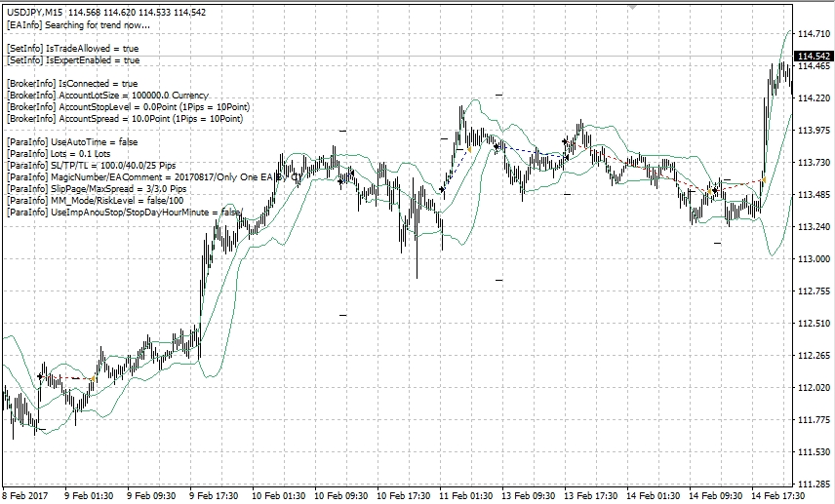Click the 'AccountLotSize = 100000.0 Currency' line
Screen dimensions: 835x504
[x=107, y=96]
